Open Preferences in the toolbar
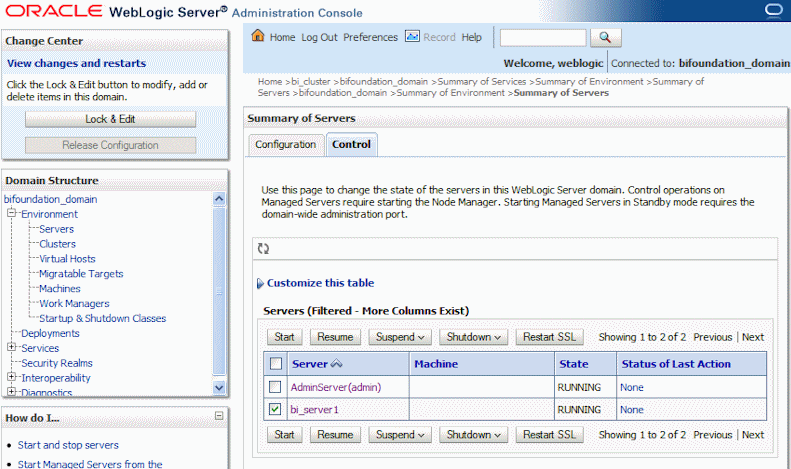This screenshot has width=791, height=469. pyautogui.click(x=370, y=37)
